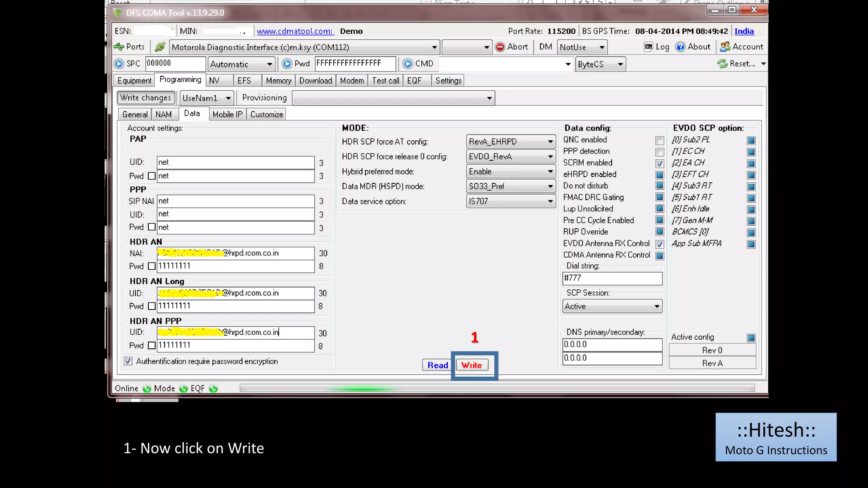This screenshot has width=868, height=488.
Task: Toggle Do not disturb checkbox
Action: pos(659,186)
